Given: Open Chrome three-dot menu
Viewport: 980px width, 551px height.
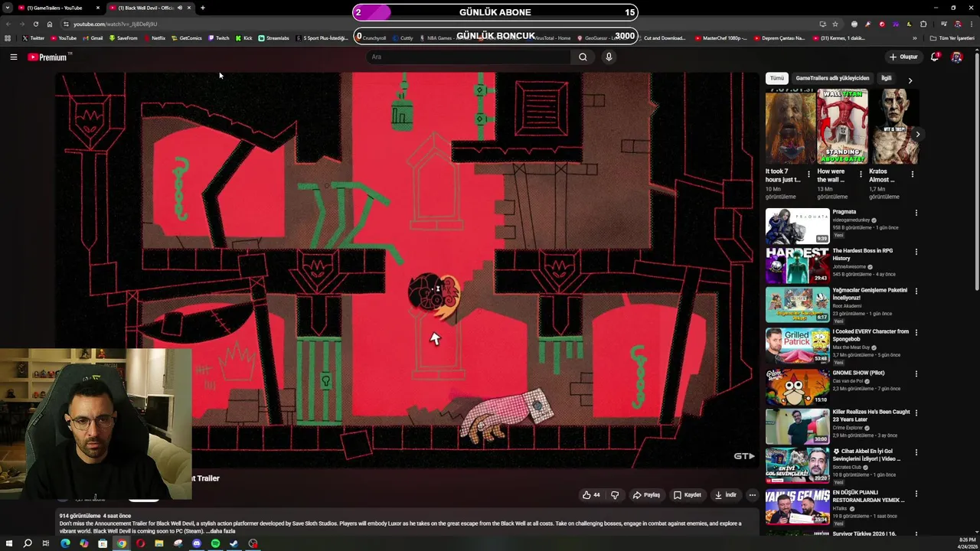Looking at the screenshot, I should (x=971, y=24).
